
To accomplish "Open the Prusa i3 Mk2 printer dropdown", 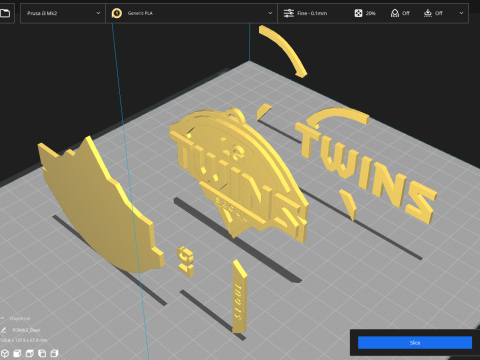I will pyautogui.click(x=63, y=13).
